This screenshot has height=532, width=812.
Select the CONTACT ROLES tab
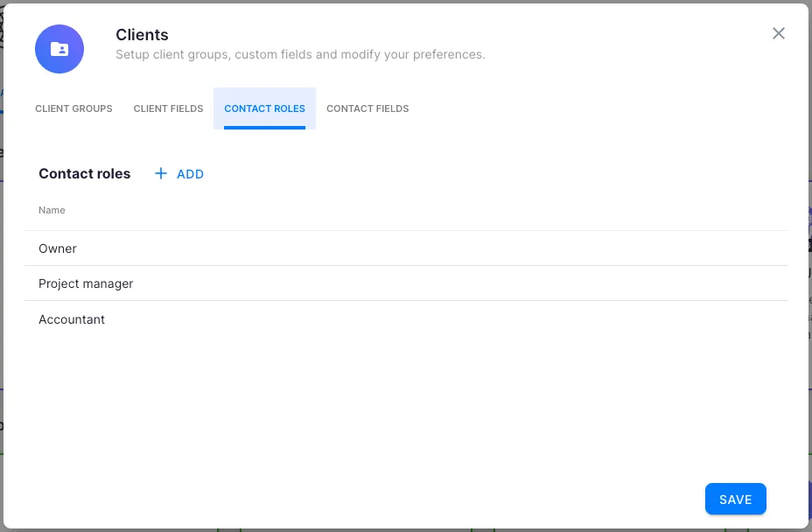(x=264, y=108)
